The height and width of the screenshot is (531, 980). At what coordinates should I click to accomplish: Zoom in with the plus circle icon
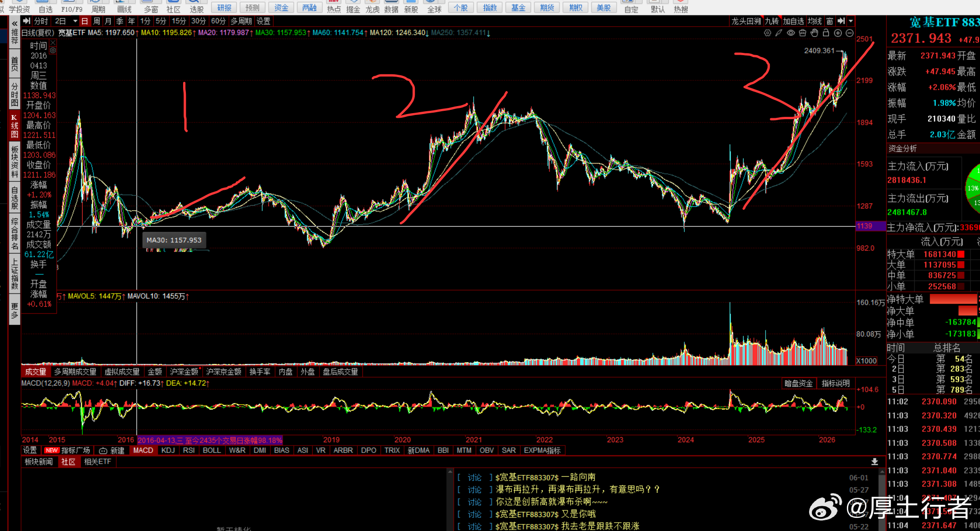coord(838,33)
